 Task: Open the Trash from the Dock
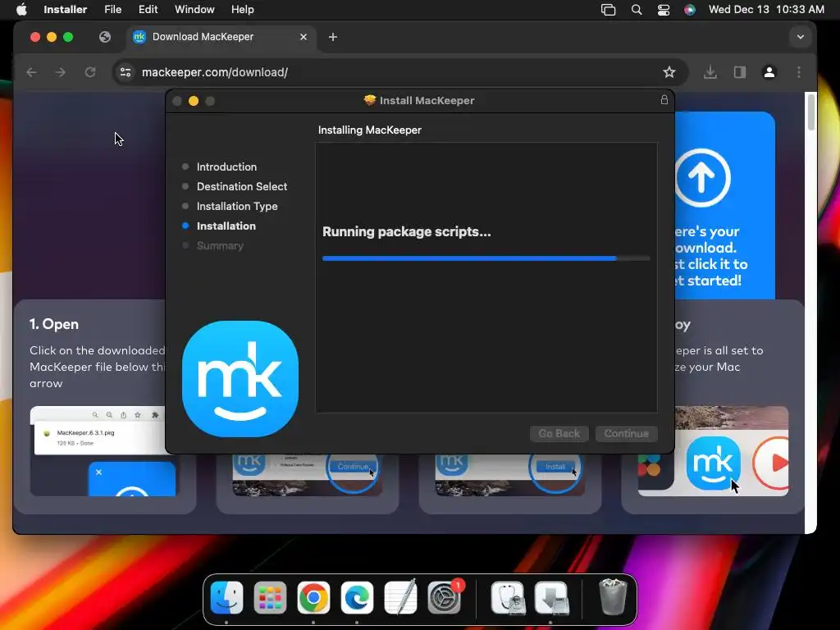click(613, 597)
